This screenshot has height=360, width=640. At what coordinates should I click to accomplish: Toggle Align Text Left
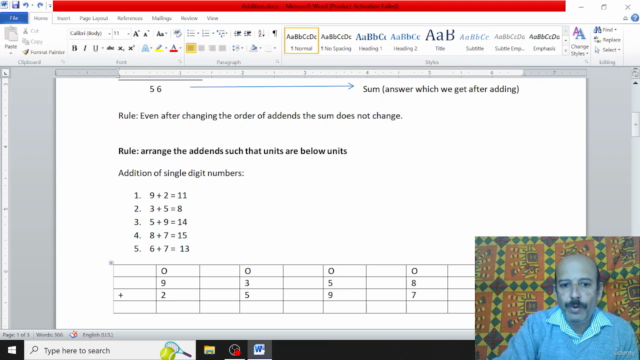click(x=191, y=49)
